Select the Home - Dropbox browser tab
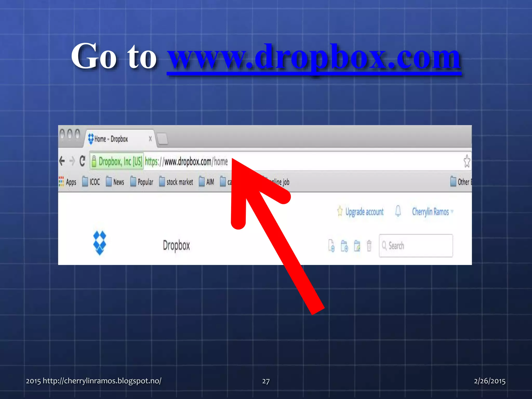Screen dimensions: 532x399 (x=120, y=139)
